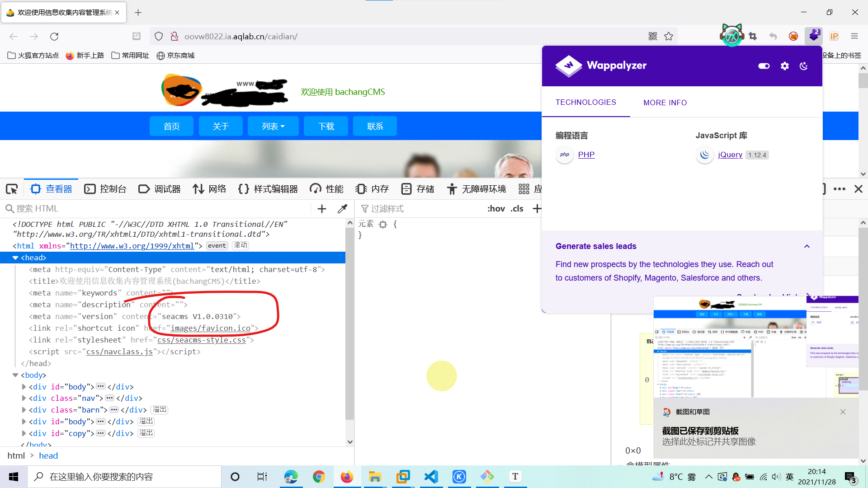Image resolution: width=868 pixels, height=488 pixels.
Task: Click the 联系 navigation button
Action: point(375,126)
